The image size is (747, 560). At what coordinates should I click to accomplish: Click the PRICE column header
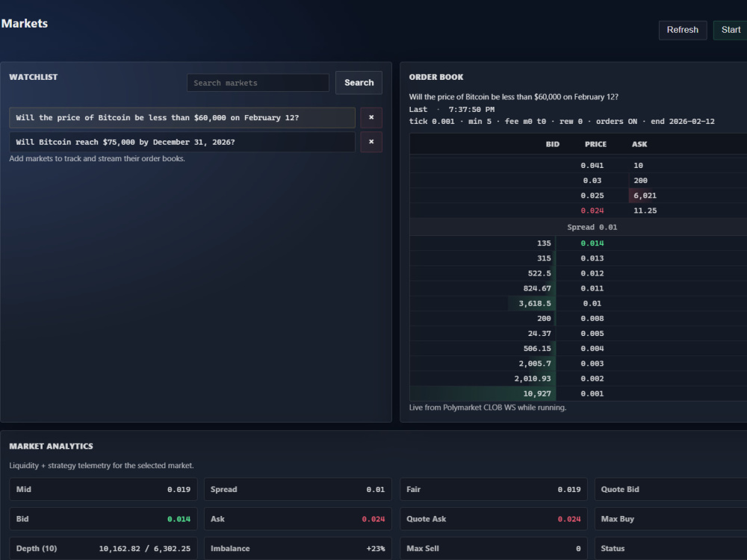pyautogui.click(x=595, y=144)
